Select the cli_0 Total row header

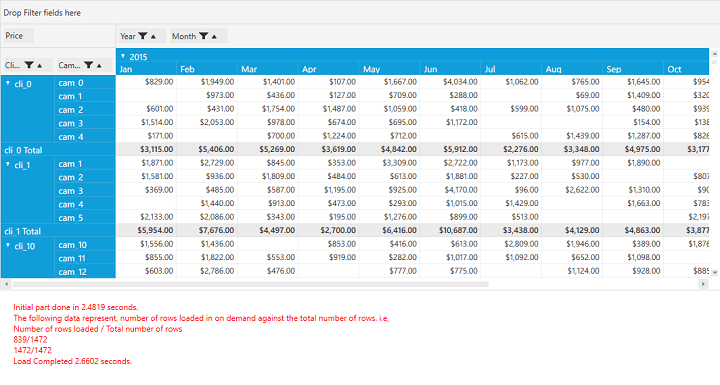point(58,150)
